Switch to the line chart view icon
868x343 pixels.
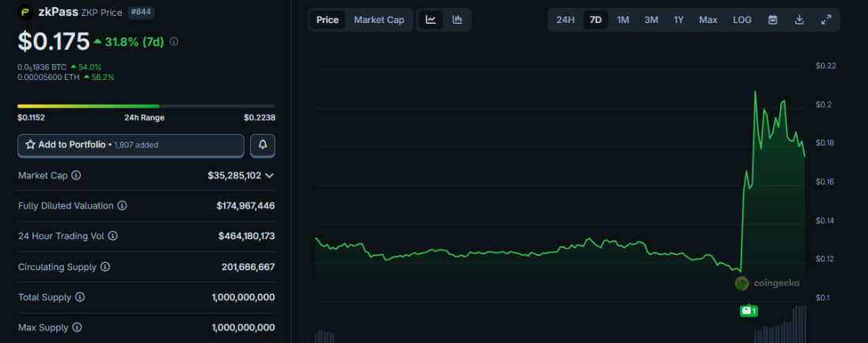430,20
